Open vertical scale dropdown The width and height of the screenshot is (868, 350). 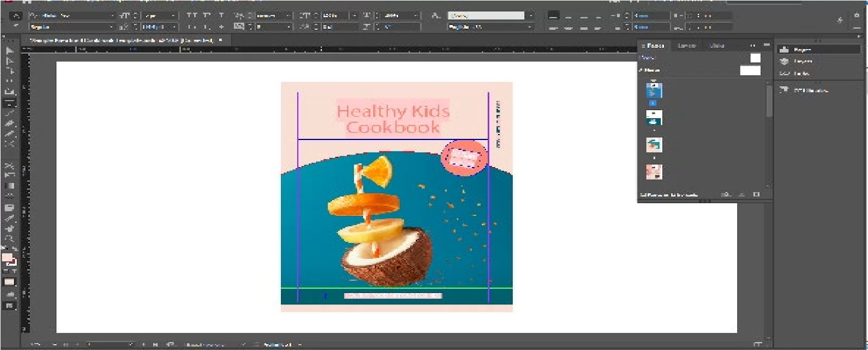pyautogui.click(x=354, y=16)
